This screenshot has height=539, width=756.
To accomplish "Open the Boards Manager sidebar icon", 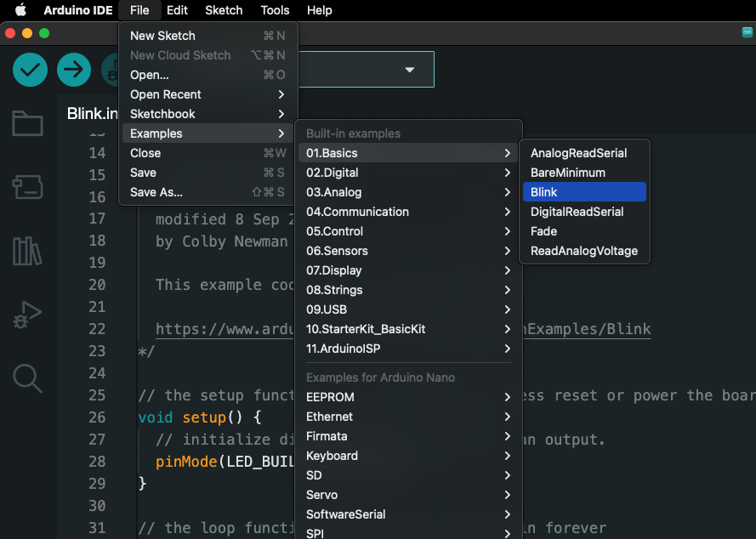I will (x=27, y=187).
